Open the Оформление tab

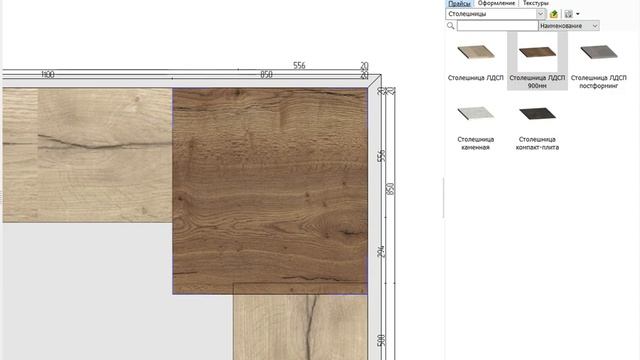click(496, 3)
